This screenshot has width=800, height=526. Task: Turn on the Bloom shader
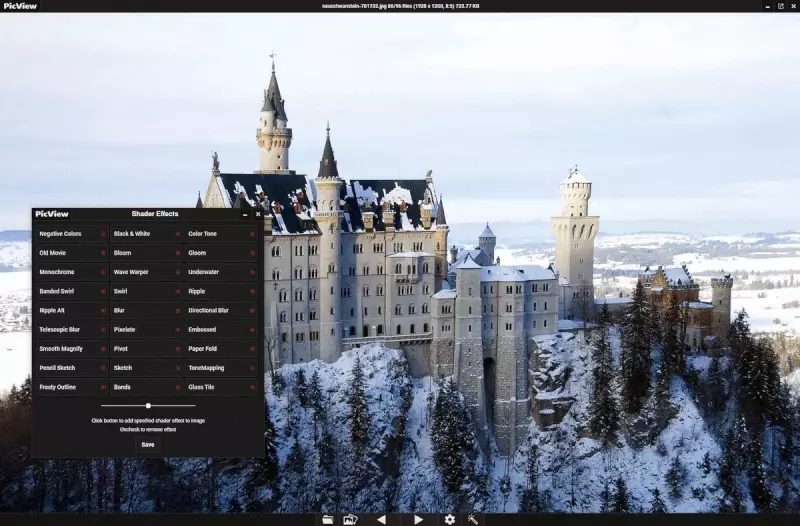click(x=146, y=253)
